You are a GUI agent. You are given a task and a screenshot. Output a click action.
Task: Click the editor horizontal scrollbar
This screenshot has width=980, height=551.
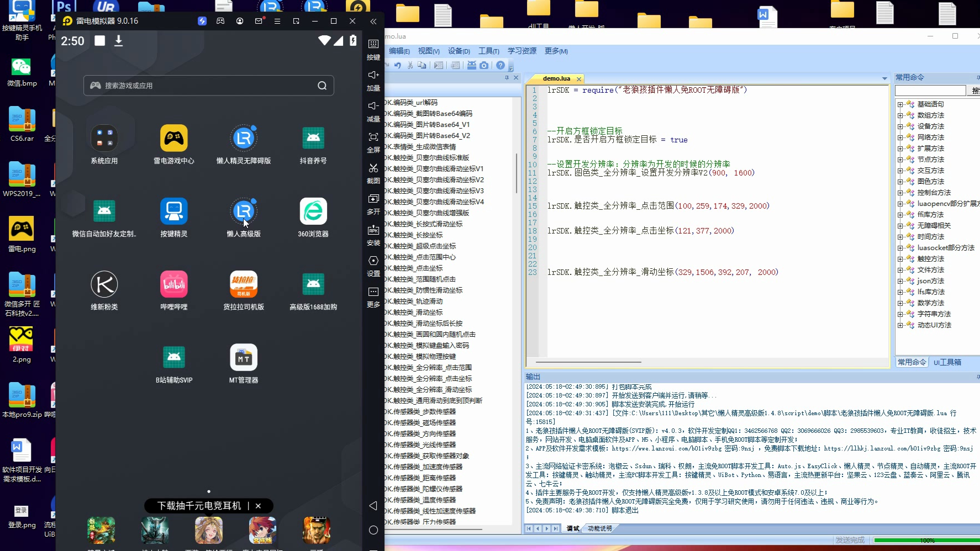tap(588, 362)
